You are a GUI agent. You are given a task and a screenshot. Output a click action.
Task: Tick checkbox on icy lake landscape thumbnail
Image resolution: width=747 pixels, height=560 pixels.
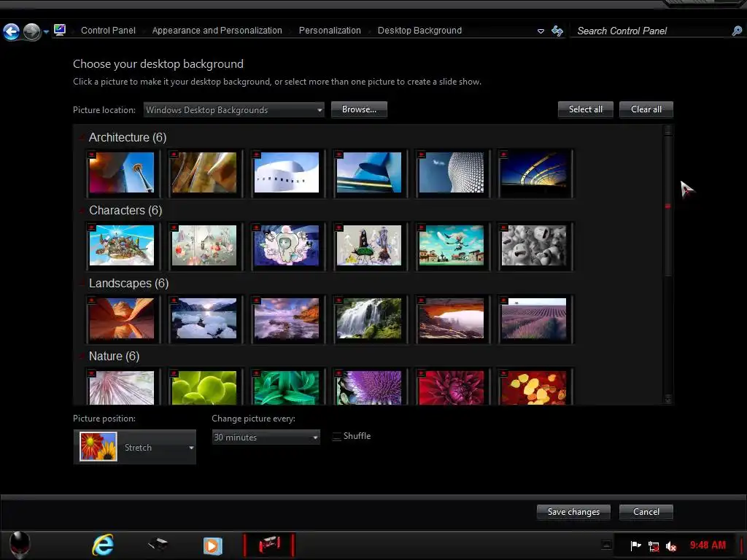click(x=174, y=300)
